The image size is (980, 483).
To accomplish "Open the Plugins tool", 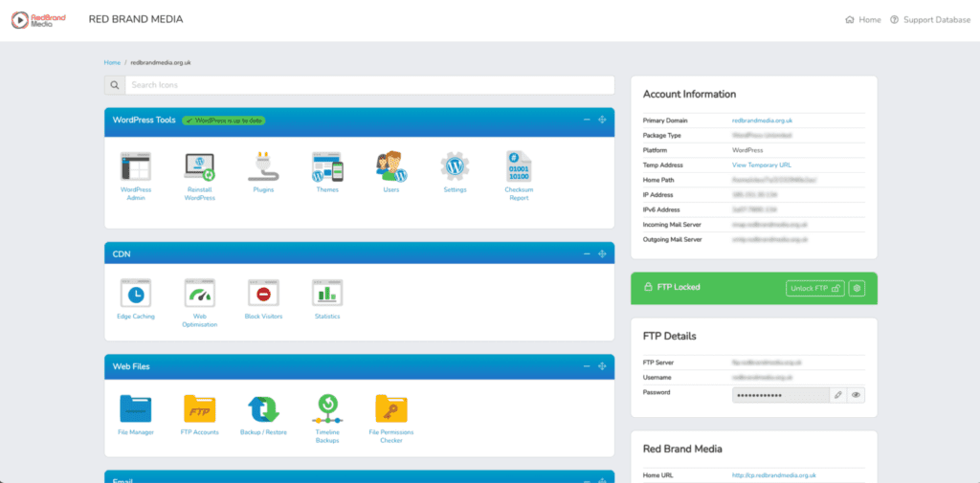I will 263,166.
